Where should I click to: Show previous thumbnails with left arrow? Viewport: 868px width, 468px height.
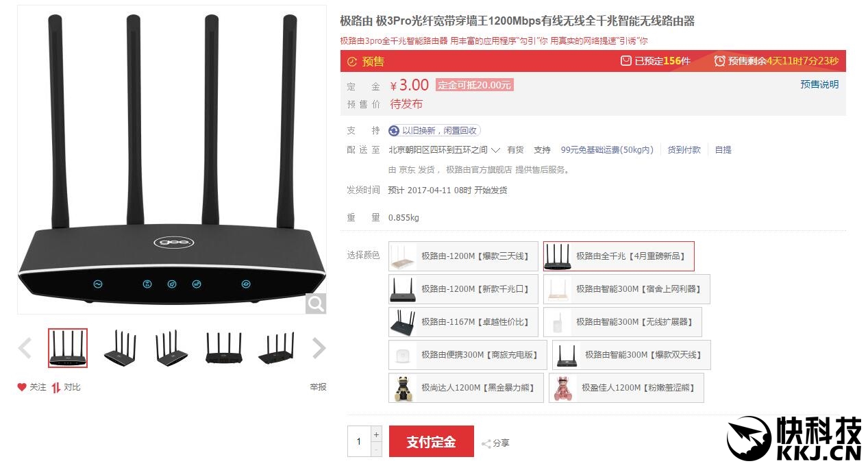pyautogui.click(x=25, y=348)
